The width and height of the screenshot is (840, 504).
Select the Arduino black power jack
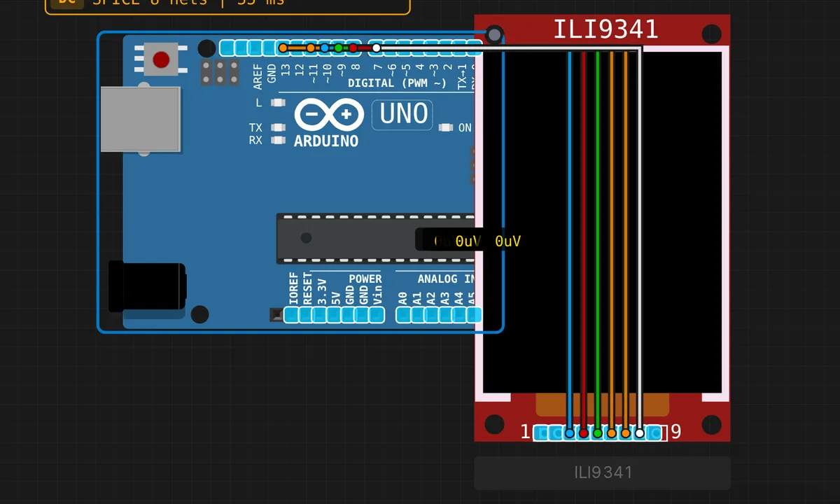pos(147,286)
